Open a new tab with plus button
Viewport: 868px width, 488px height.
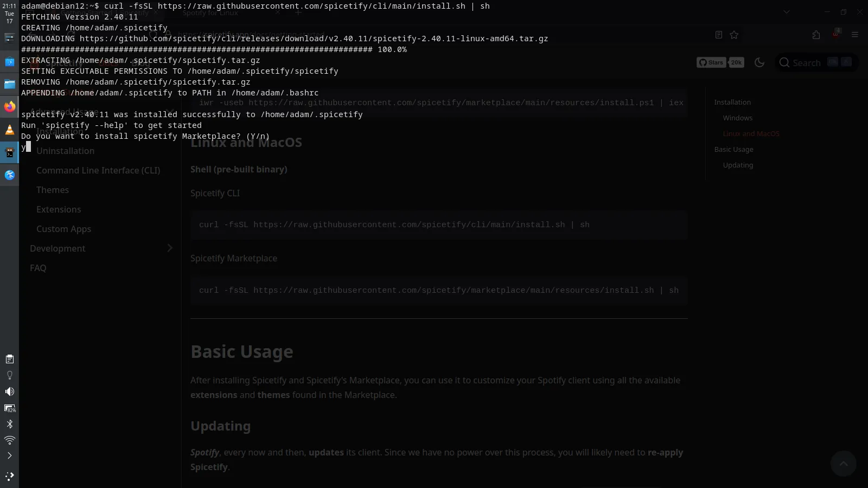[x=298, y=12]
